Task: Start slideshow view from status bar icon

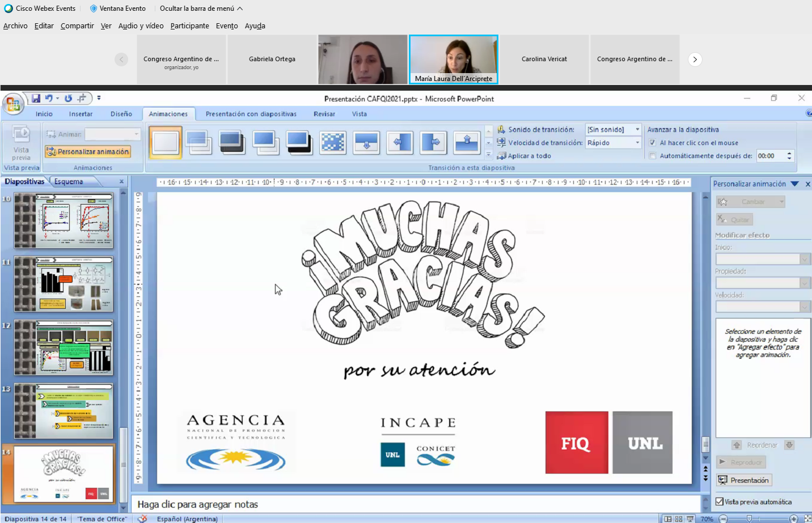Action: point(690,518)
